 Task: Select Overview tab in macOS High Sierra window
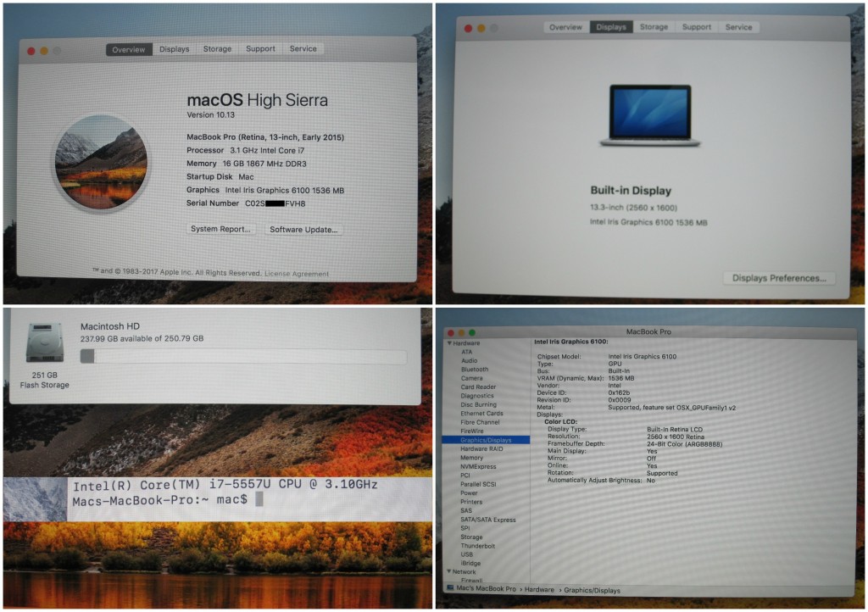[129, 50]
